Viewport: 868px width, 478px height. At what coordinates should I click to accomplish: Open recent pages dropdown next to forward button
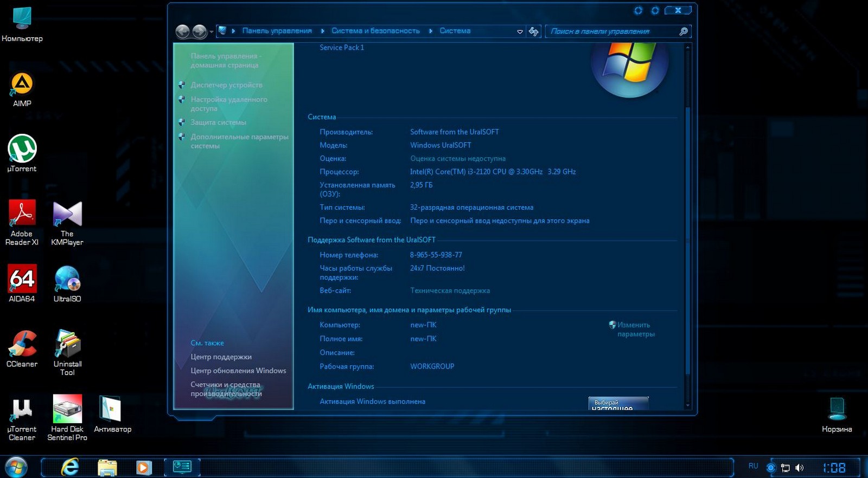pyautogui.click(x=211, y=32)
